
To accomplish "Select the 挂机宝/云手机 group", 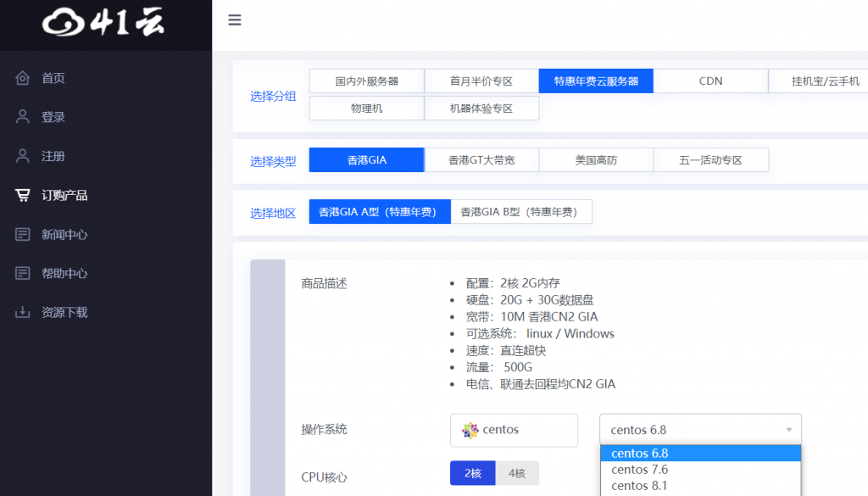I will coord(820,81).
